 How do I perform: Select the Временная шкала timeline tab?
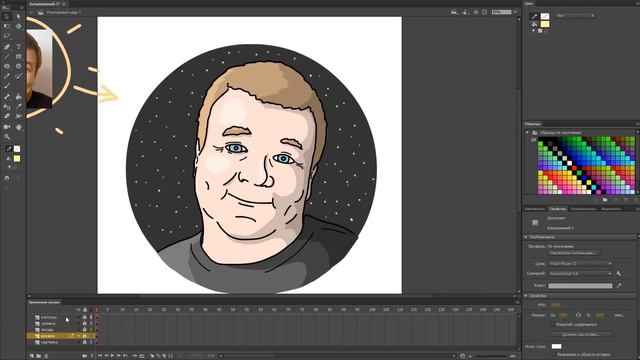click(44, 302)
